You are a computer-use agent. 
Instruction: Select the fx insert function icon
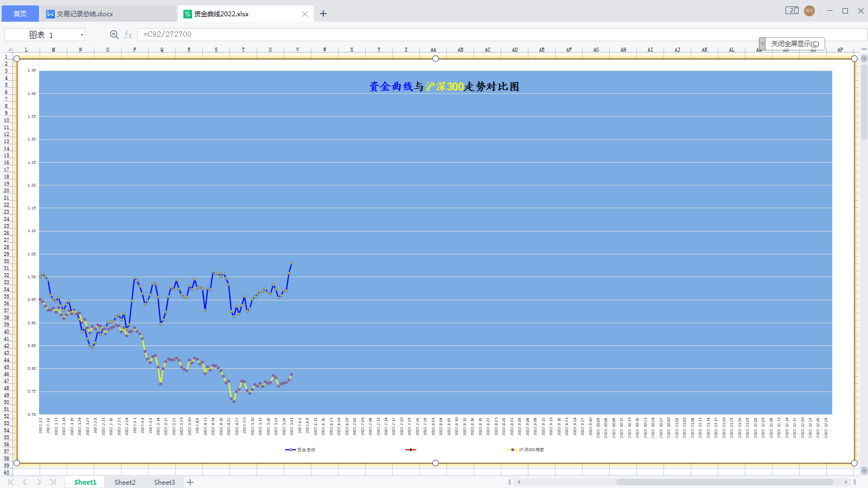128,34
